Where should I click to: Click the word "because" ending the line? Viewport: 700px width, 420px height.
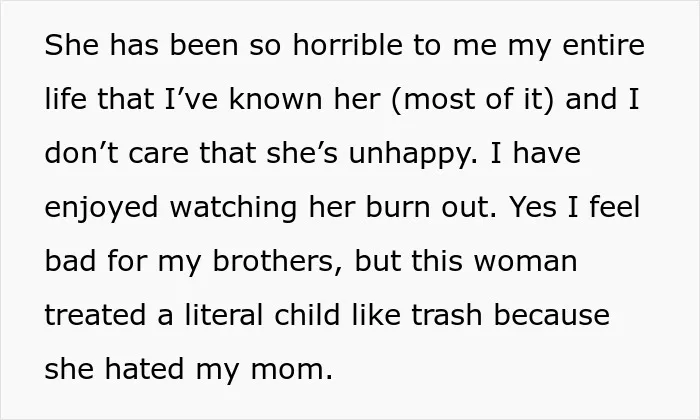551,315
